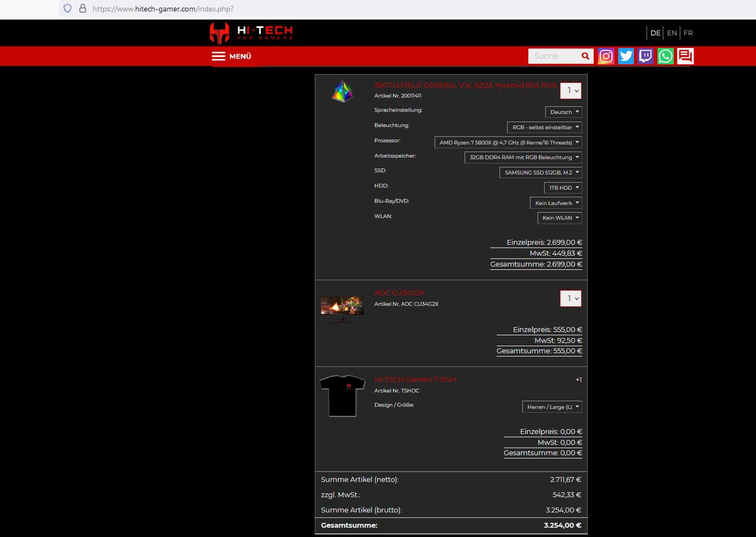Click the search magnifier icon
The width and height of the screenshot is (756, 537).
(585, 56)
